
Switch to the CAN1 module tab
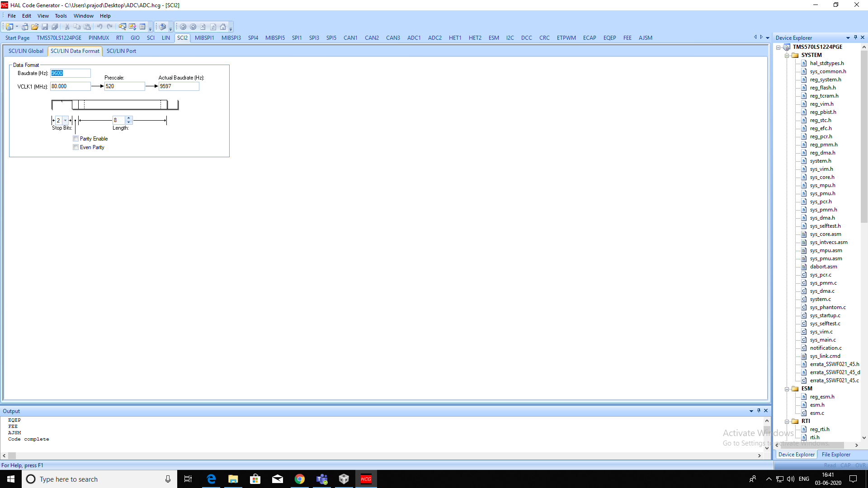[350, 38]
